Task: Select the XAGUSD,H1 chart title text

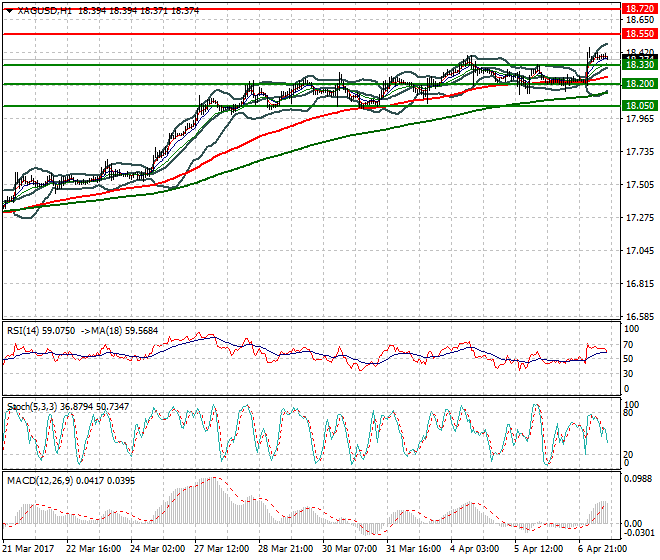Action: [45, 11]
